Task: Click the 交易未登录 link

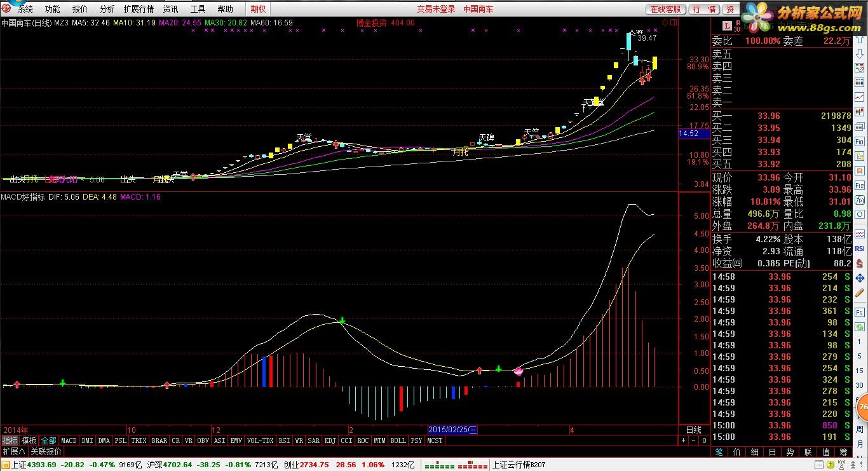Action: (x=436, y=9)
